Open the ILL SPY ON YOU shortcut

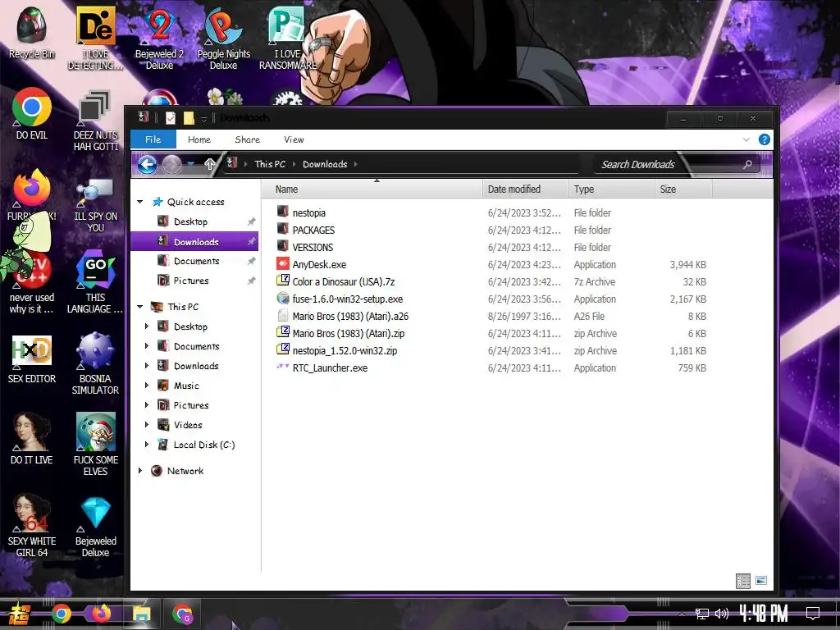tap(95, 206)
